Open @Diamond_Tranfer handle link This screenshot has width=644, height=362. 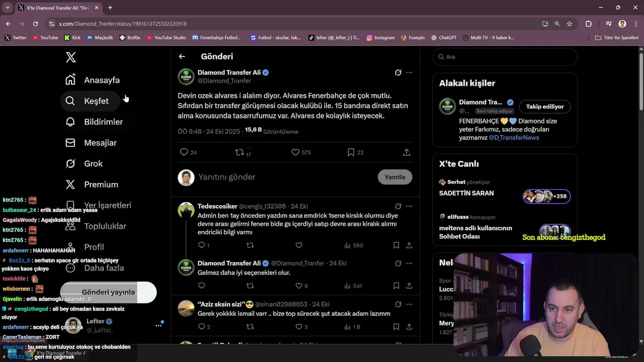[224, 81]
